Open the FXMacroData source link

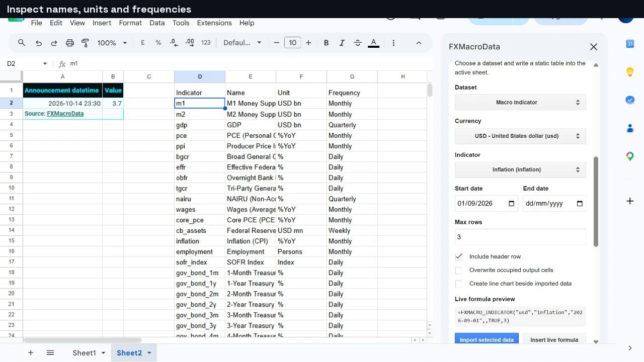click(x=65, y=114)
